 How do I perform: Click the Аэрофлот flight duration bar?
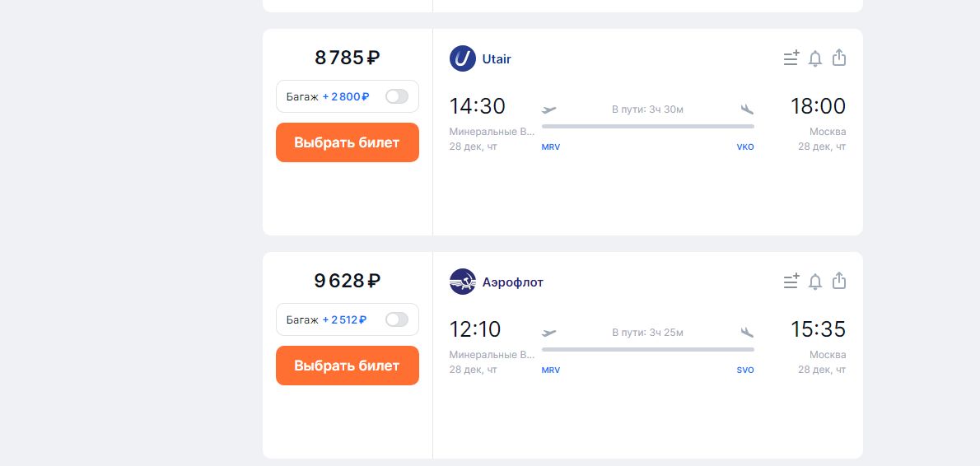point(647,349)
